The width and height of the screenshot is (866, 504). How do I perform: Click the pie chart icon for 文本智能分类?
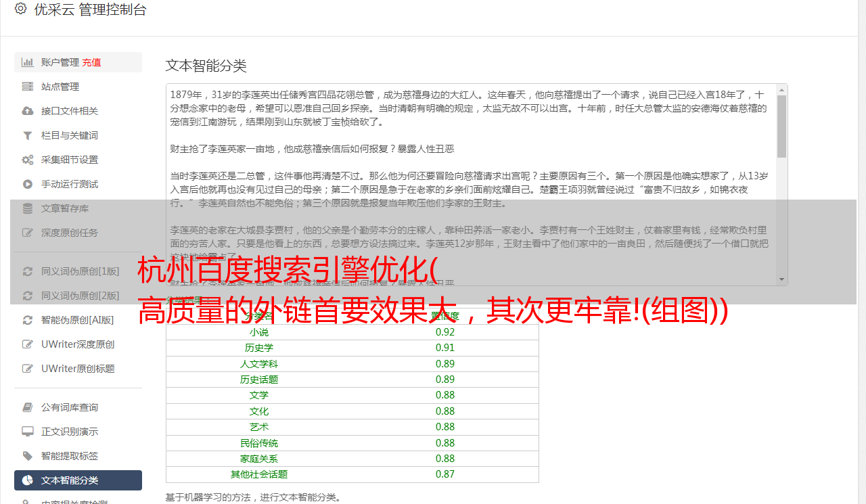[x=28, y=480]
